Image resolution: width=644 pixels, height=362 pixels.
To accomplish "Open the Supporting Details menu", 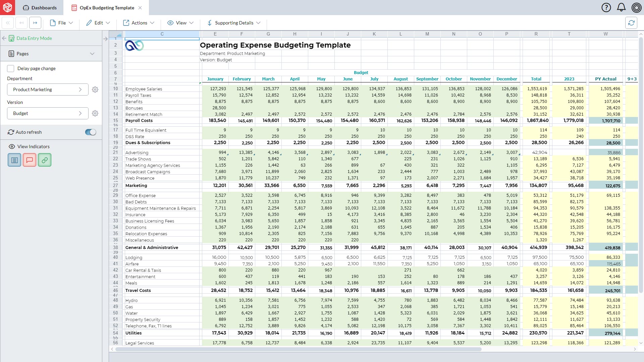I will pyautogui.click(x=234, y=23).
